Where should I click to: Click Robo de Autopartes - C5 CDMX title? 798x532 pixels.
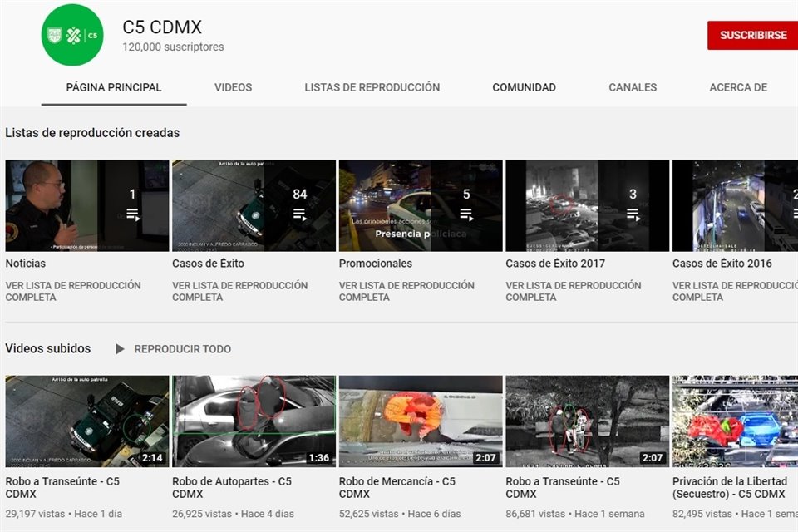[232, 488]
